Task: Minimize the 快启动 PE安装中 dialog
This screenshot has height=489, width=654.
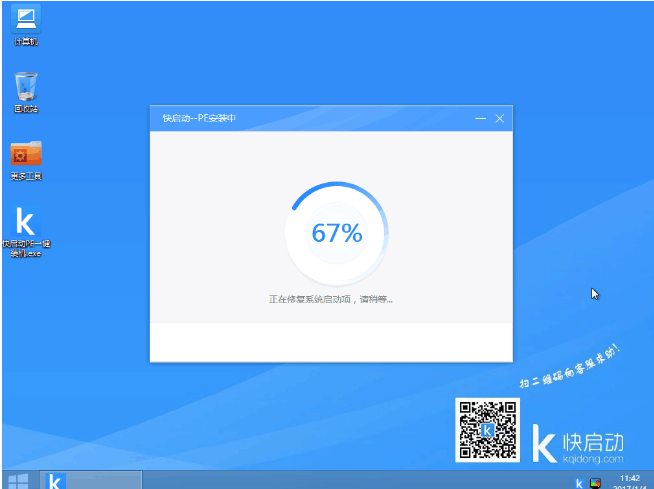Action: pyautogui.click(x=480, y=119)
